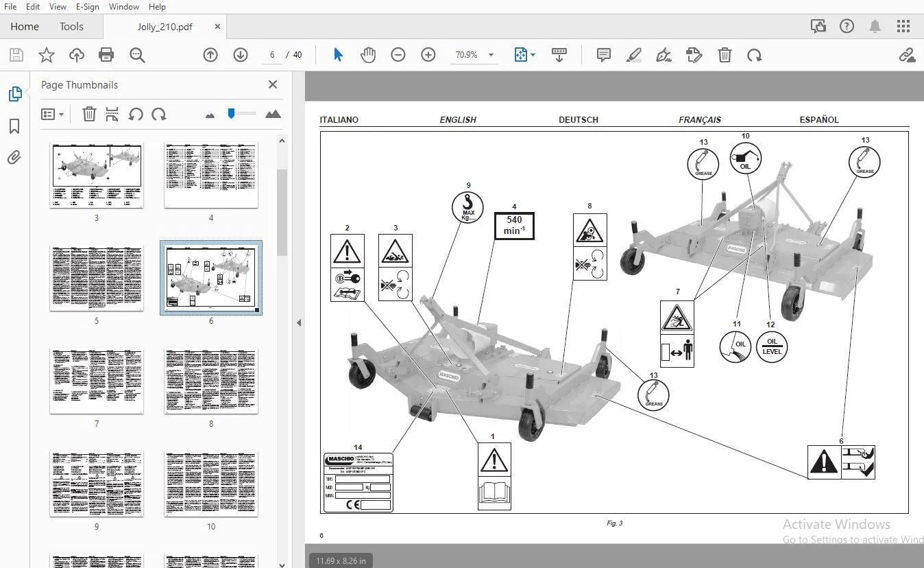Open the Help menu
The width and height of the screenshot is (924, 568).
pos(157,6)
